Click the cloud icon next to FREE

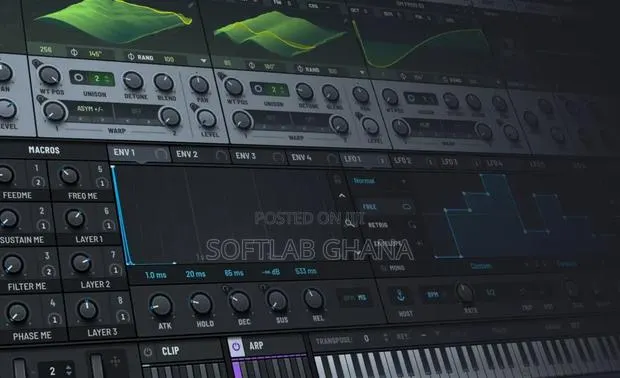pyautogui.click(x=406, y=206)
